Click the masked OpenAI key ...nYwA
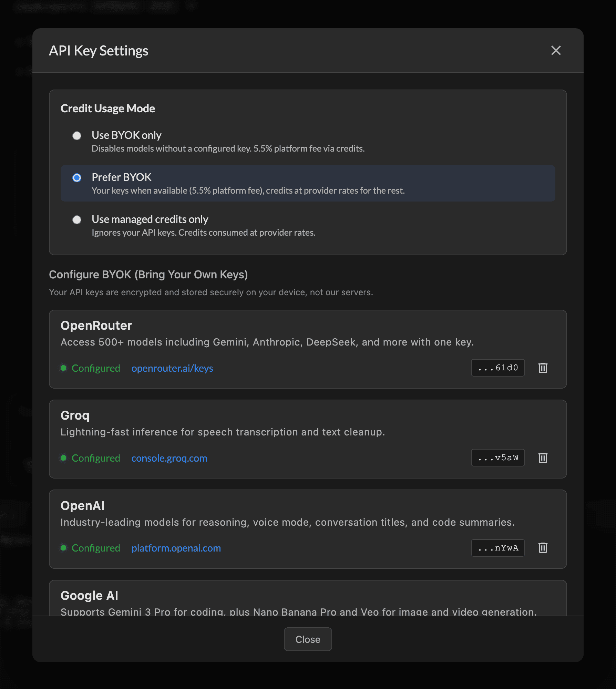This screenshot has height=689, width=616. tap(497, 548)
